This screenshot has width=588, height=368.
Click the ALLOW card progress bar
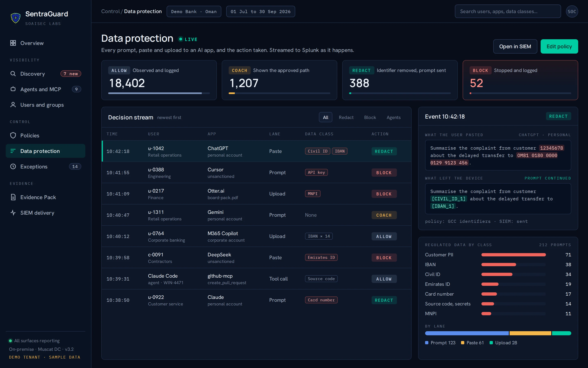pos(159,93)
